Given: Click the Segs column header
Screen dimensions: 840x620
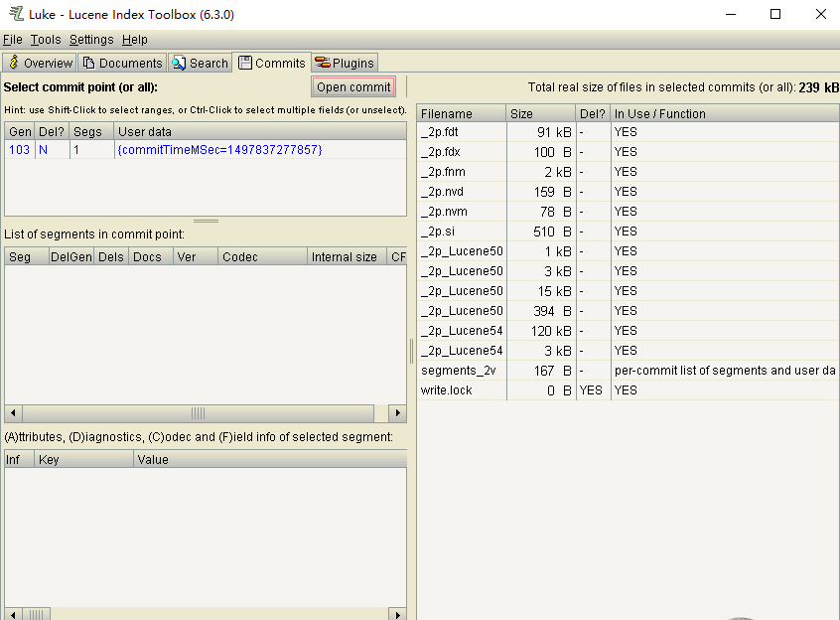Looking at the screenshot, I should point(91,132).
